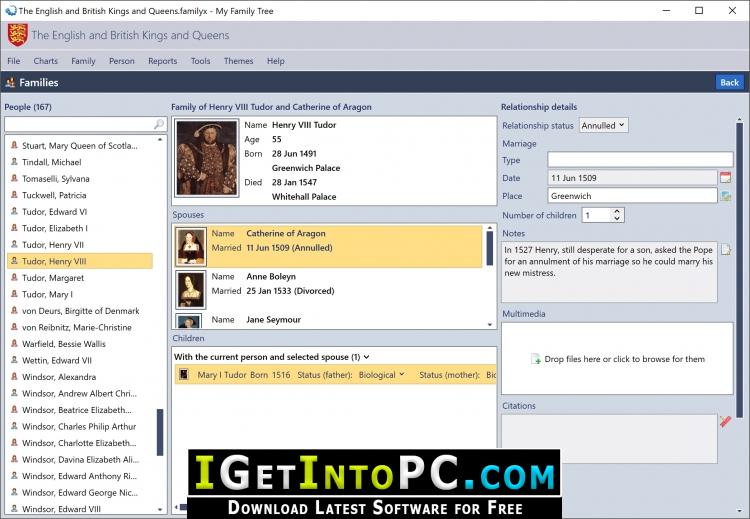Viewport: 750px width, 519px height.
Task: Click the marriage Date field
Action: click(x=632, y=178)
